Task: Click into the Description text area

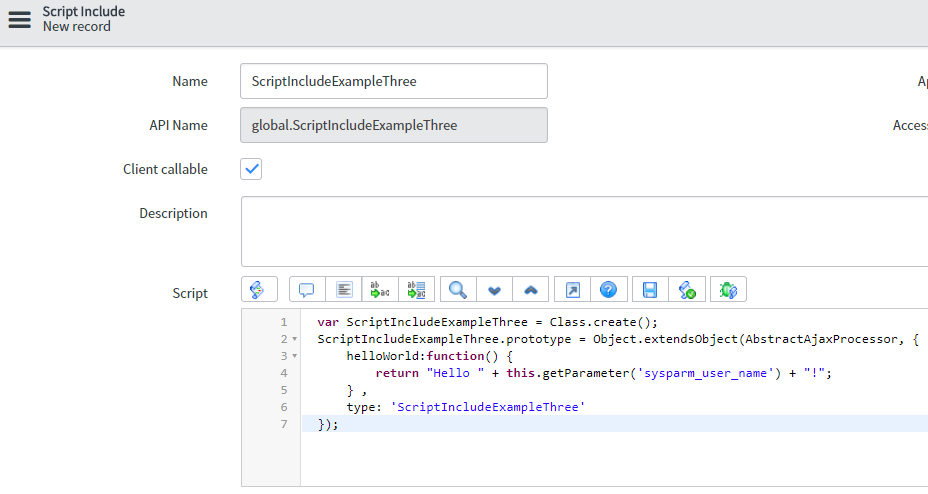Action: pyautogui.click(x=584, y=231)
